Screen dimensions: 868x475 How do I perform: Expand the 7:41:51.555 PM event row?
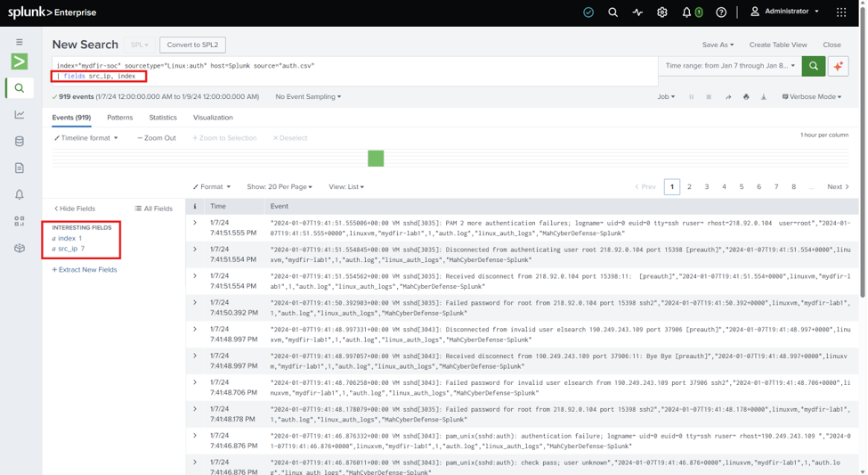click(195, 223)
